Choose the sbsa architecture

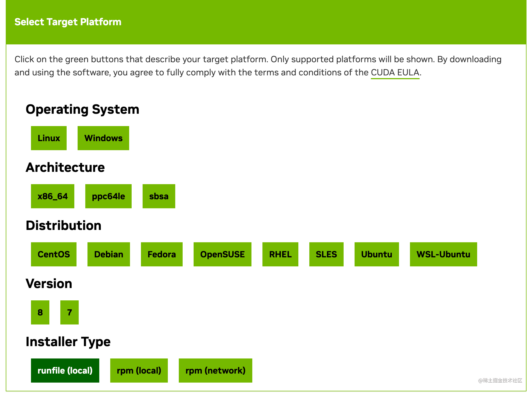tap(159, 196)
